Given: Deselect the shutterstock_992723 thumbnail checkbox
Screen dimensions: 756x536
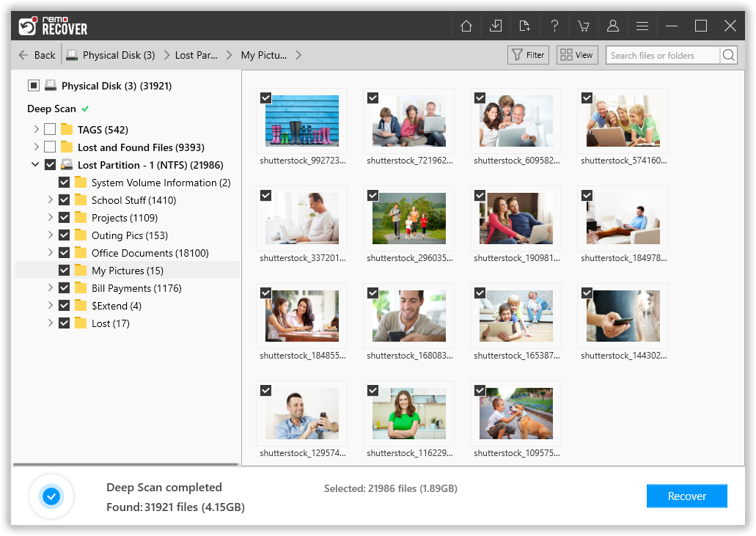Looking at the screenshot, I should (x=265, y=97).
